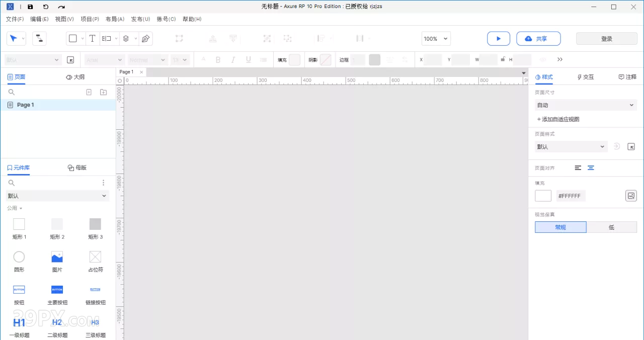The height and width of the screenshot is (340, 644).
Task: Open the dynamic panel layers tool
Action: [126, 39]
